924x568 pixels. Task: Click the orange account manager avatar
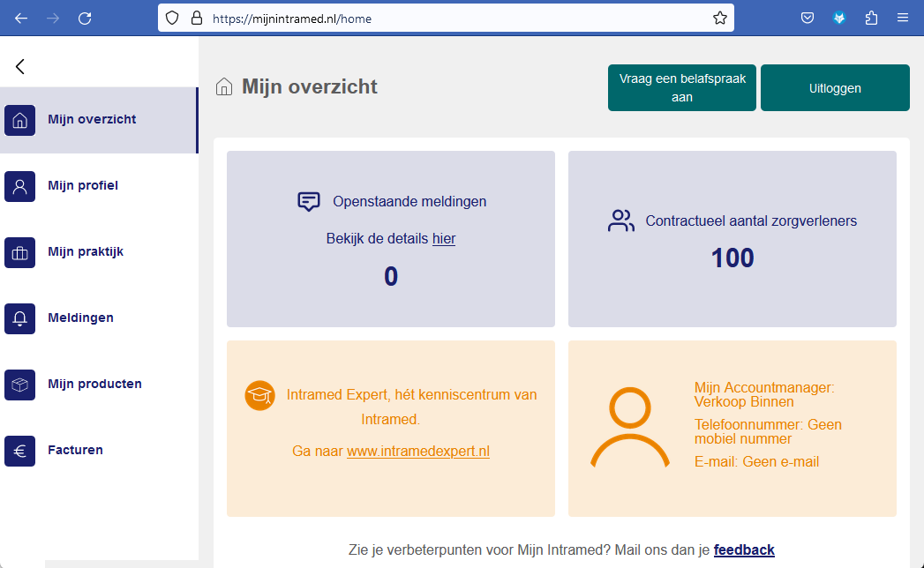pyautogui.click(x=630, y=428)
